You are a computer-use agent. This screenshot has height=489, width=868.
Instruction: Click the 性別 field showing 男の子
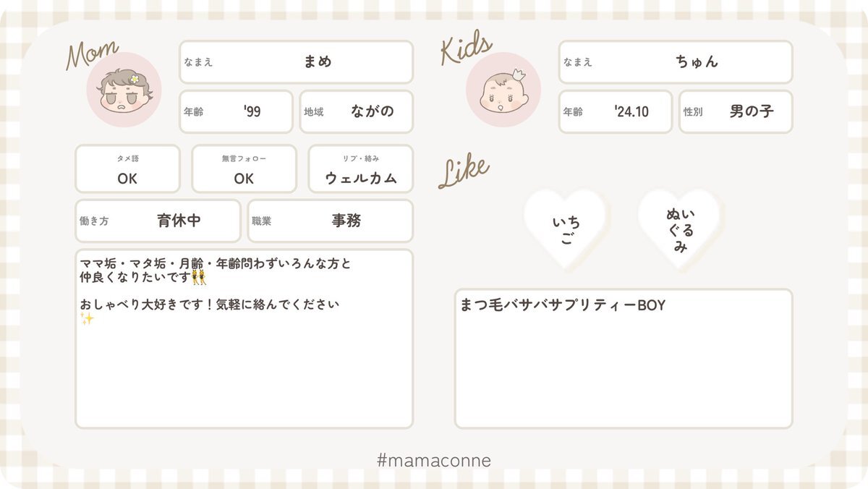point(736,111)
